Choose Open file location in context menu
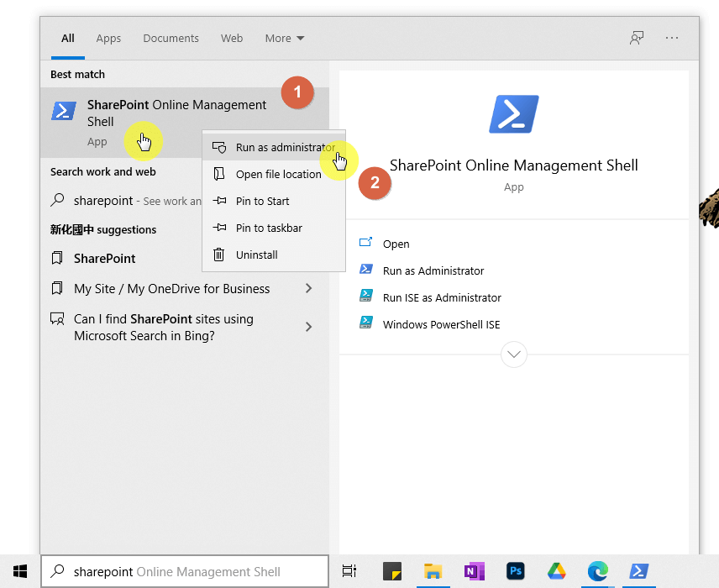Screen dimensions: 719x588 tap(274, 174)
